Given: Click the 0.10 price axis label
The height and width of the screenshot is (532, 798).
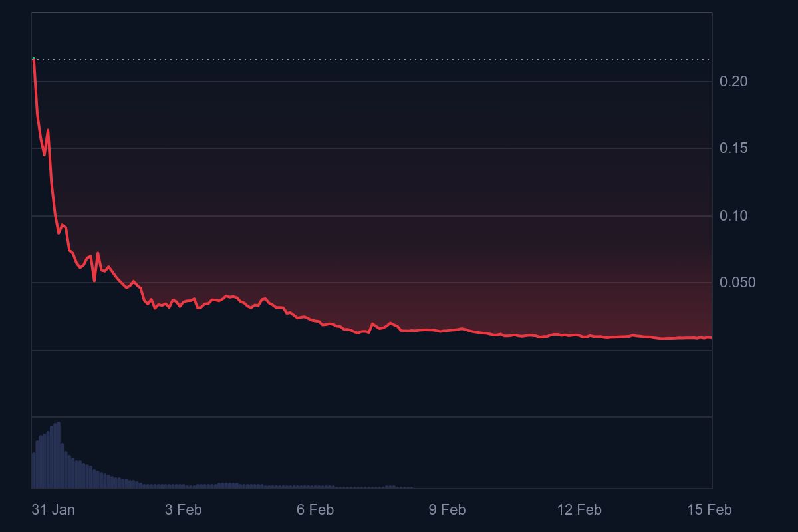Looking at the screenshot, I should [733, 216].
